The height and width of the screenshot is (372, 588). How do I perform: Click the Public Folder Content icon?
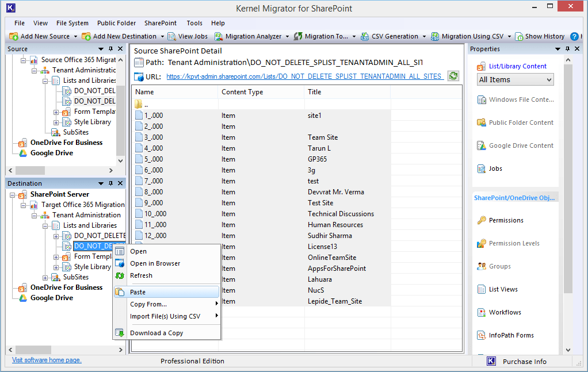pyautogui.click(x=481, y=122)
